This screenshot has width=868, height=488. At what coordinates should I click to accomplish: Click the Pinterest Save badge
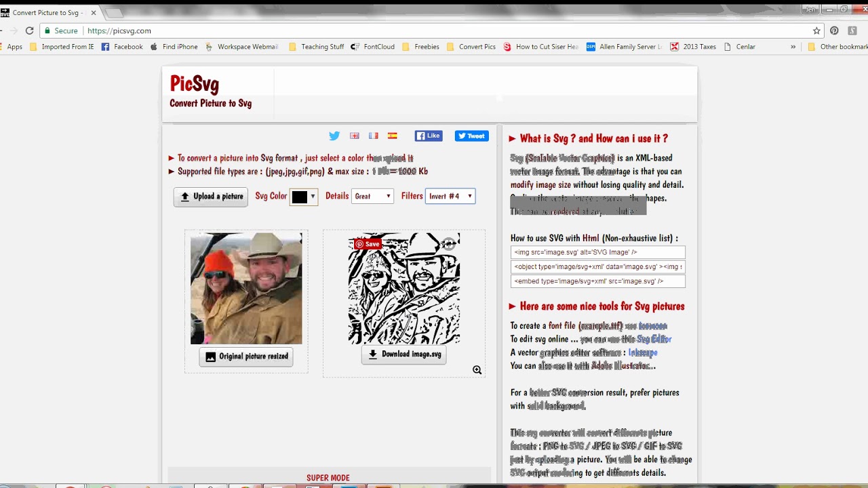367,244
